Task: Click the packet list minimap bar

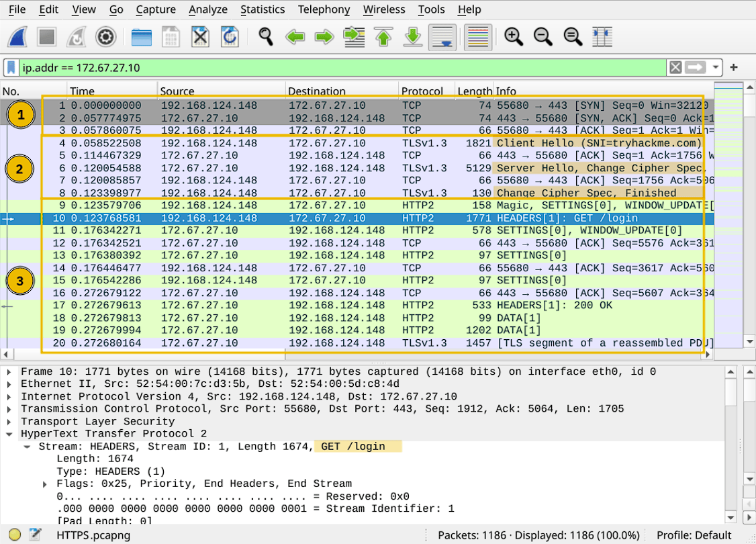Action: (x=728, y=215)
